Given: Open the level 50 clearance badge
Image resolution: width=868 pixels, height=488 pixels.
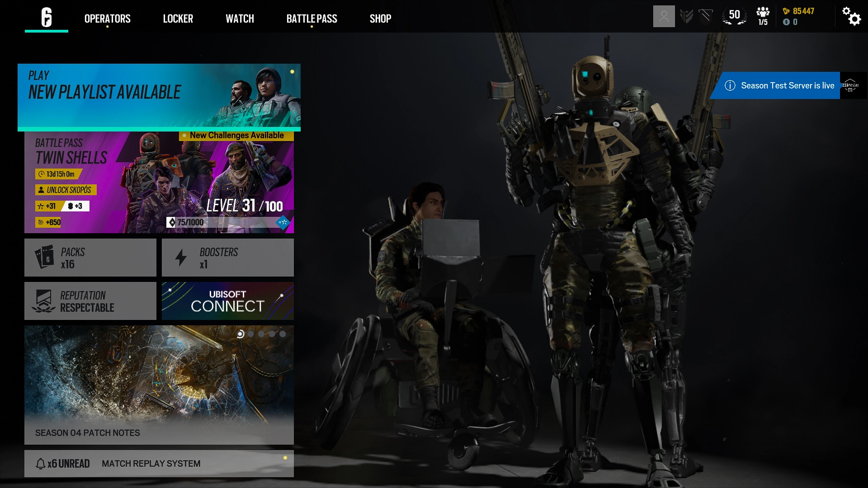Looking at the screenshot, I should pos(734,16).
